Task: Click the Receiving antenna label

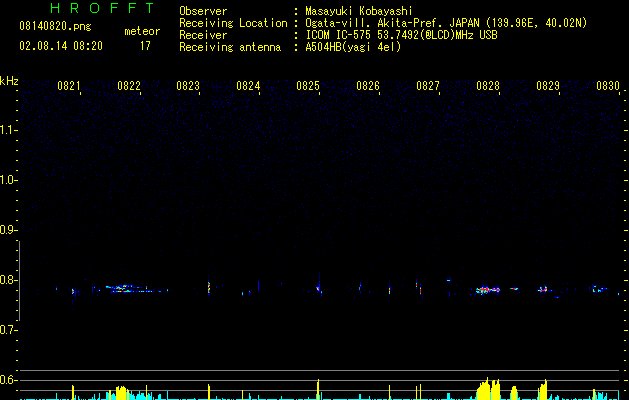Action: (x=230, y=47)
